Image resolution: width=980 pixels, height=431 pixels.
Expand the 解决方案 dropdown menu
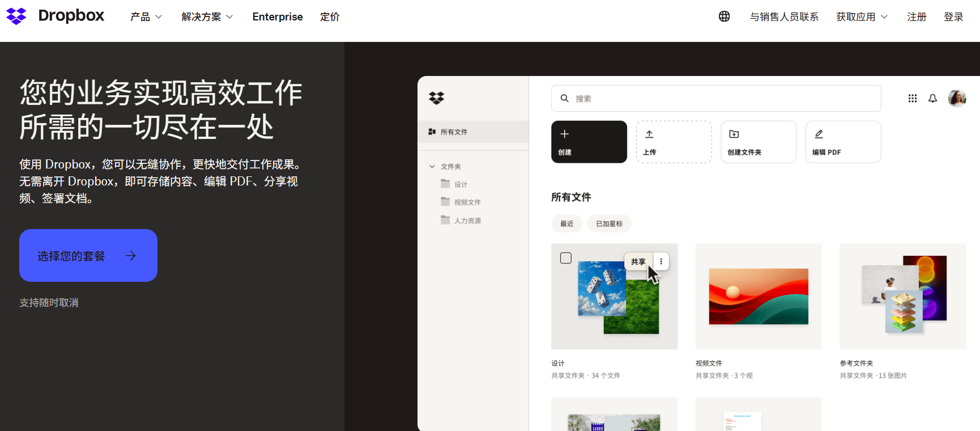pyautogui.click(x=207, y=17)
